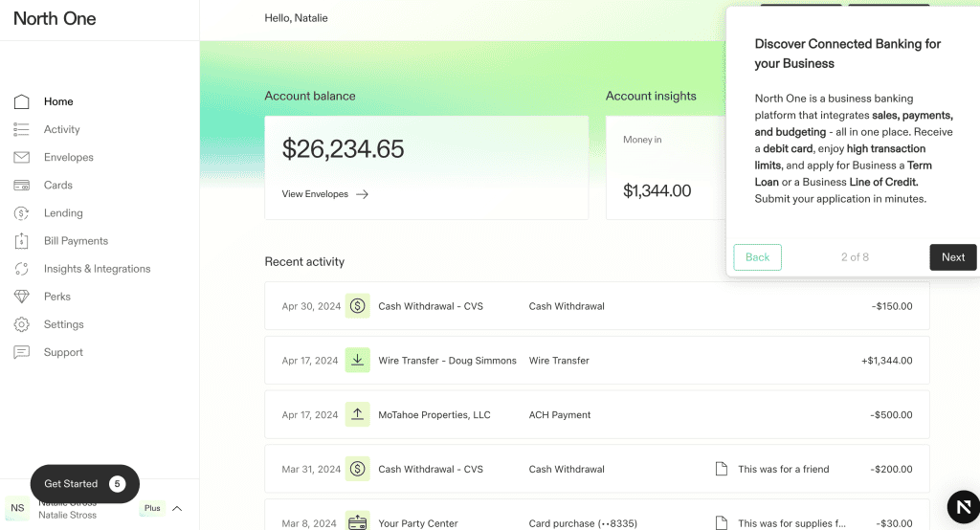Click the Activity list icon

[21, 129]
